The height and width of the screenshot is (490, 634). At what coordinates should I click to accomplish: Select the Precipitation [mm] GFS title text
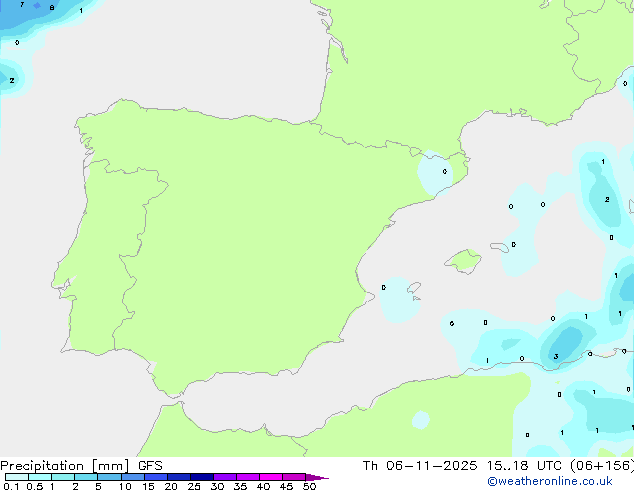(x=81, y=466)
